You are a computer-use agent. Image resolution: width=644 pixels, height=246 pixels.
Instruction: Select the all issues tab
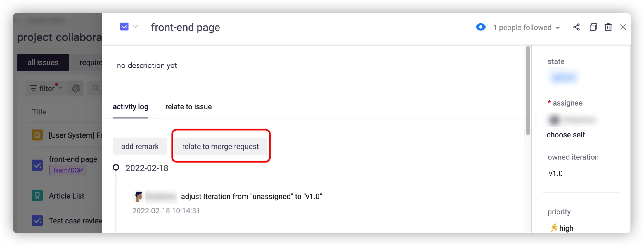pyautogui.click(x=43, y=63)
